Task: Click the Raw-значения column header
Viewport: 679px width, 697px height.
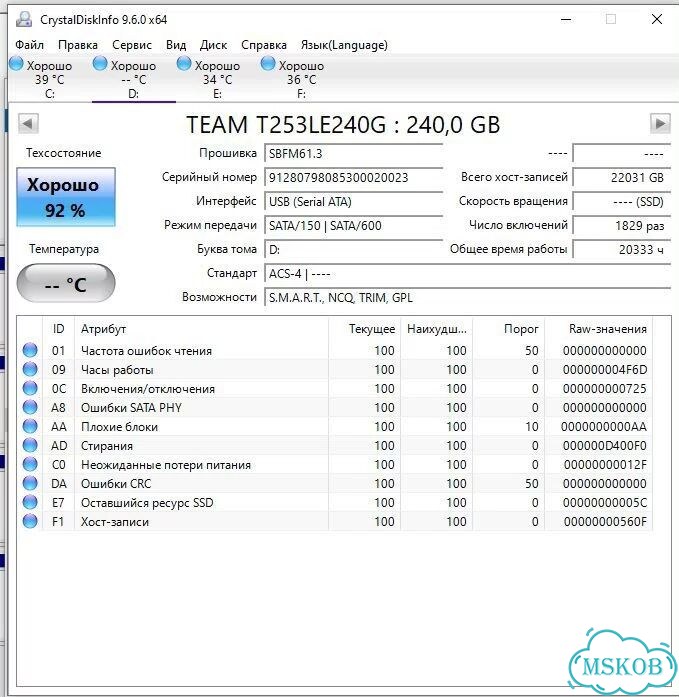Action: 599,329
